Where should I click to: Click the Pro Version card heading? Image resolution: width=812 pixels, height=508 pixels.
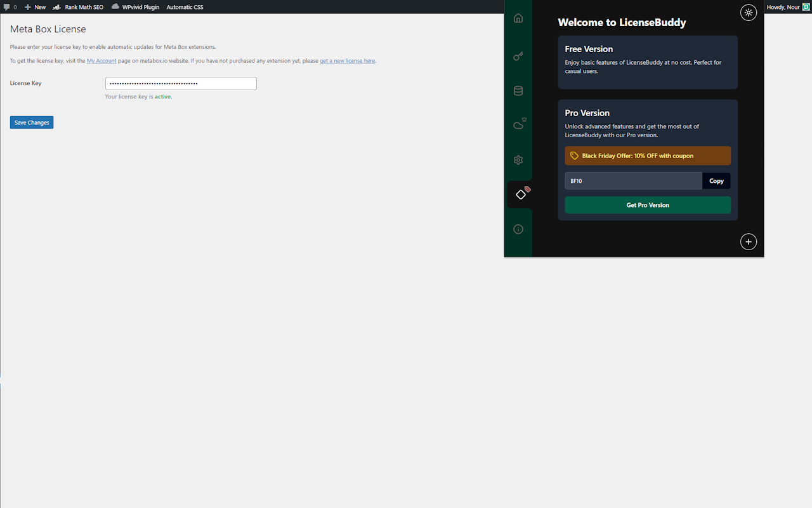coord(587,113)
